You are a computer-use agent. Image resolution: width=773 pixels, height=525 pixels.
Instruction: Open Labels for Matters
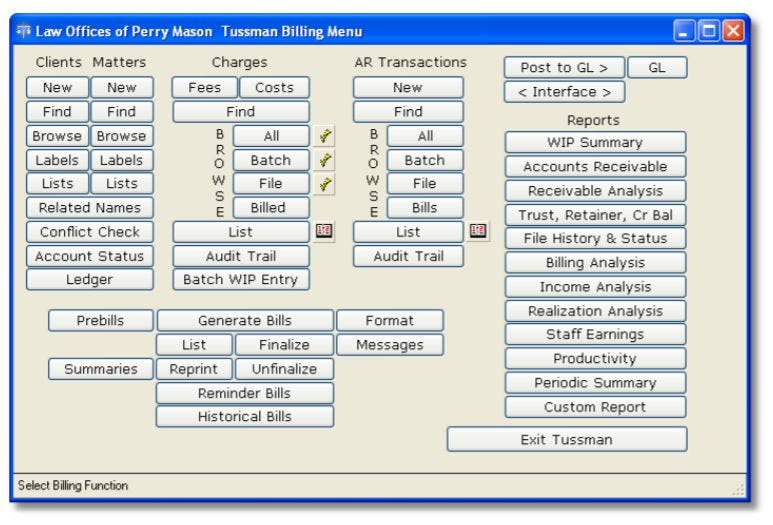click(x=122, y=160)
